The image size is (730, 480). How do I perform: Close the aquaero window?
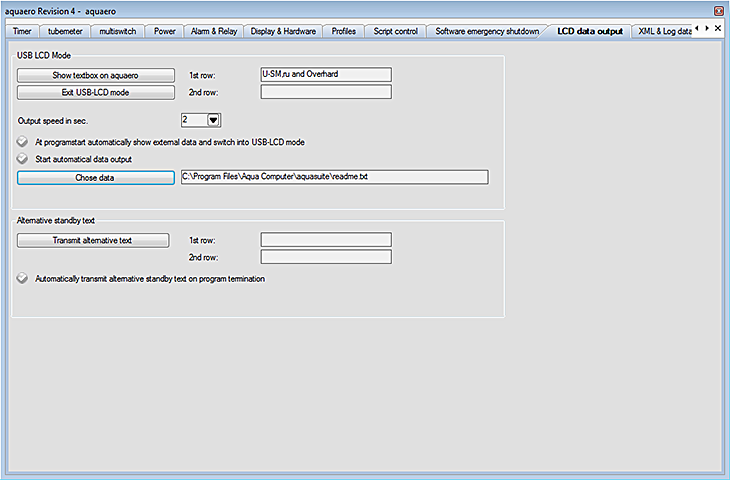pos(718,10)
